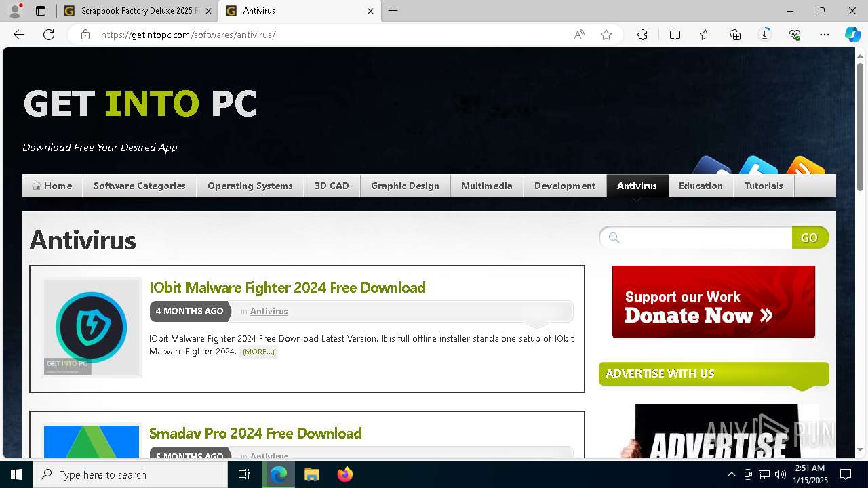Click the page vertical scrollbar thumb

(860, 127)
